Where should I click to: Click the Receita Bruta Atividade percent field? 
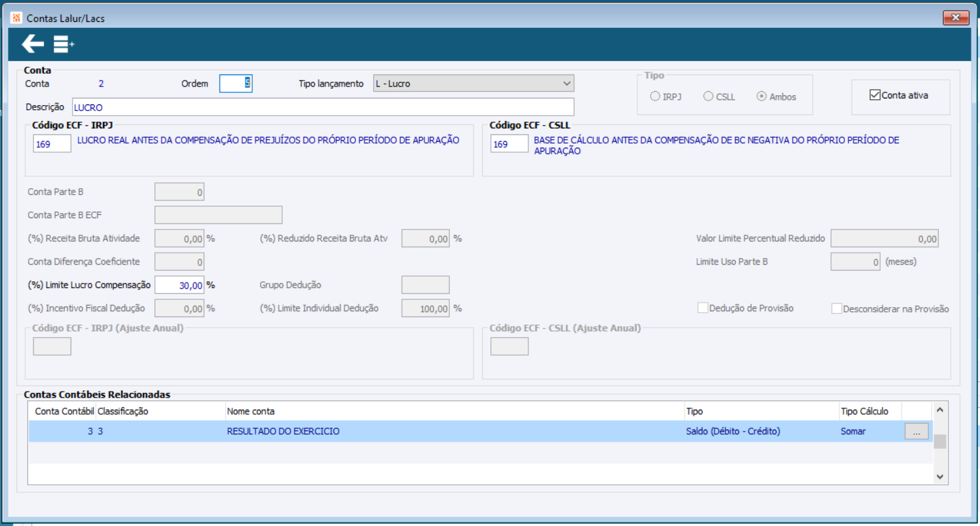180,238
